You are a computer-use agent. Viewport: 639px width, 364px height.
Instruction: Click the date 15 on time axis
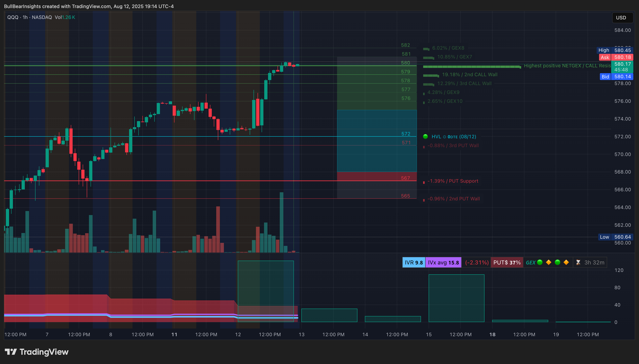[x=429, y=335]
